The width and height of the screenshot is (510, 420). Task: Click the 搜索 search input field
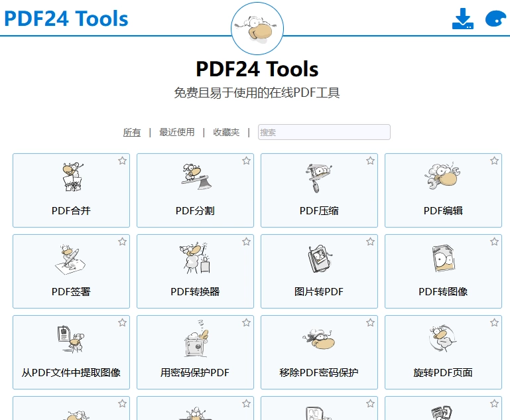pyautogui.click(x=324, y=132)
